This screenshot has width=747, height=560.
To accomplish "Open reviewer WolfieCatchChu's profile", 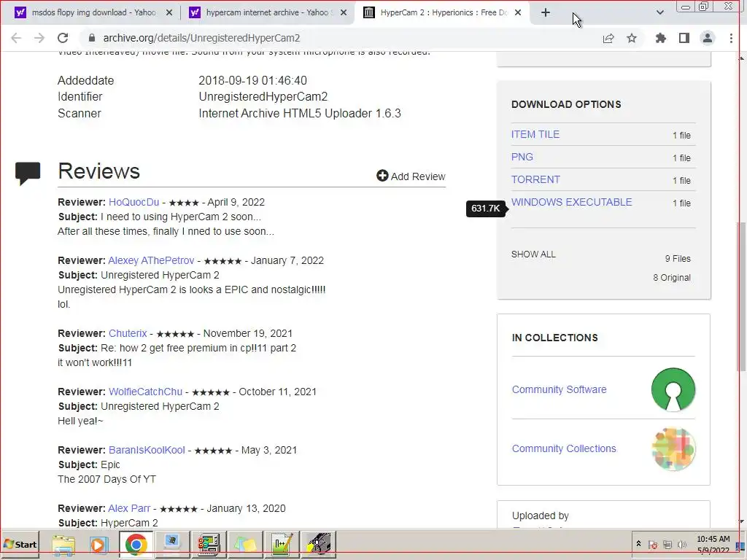I will pos(145,392).
